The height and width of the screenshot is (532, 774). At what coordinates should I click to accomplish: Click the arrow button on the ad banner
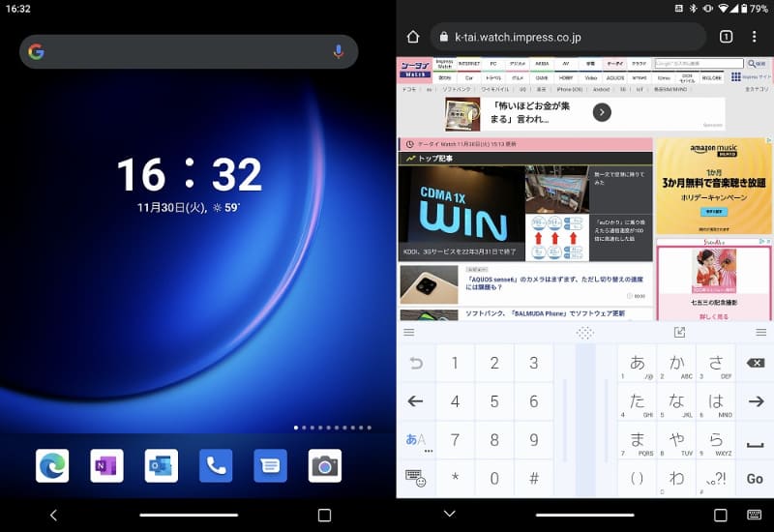coord(602,112)
